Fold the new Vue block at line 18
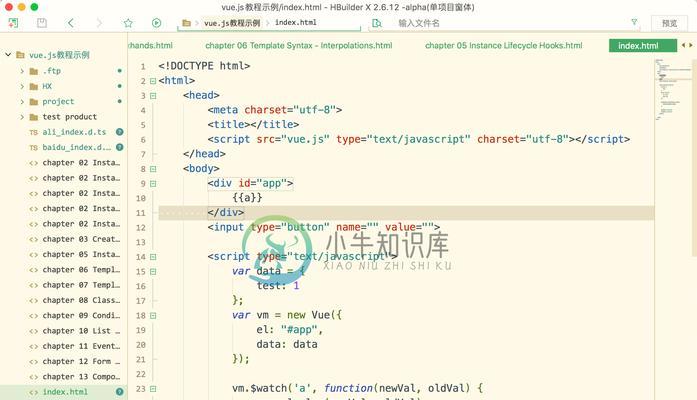This screenshot has width=697, height=400. click(x=153, y=316)
